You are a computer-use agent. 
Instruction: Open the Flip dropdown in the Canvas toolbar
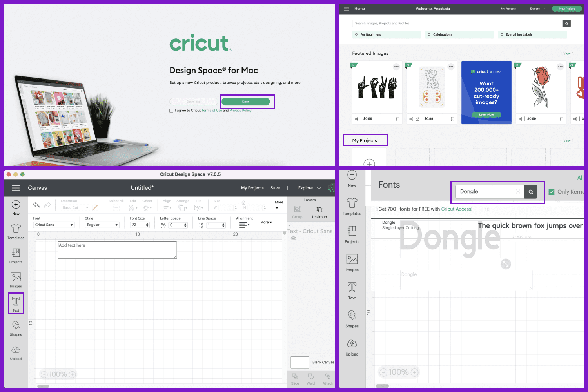pyautogui.click(x=199, y=208)
